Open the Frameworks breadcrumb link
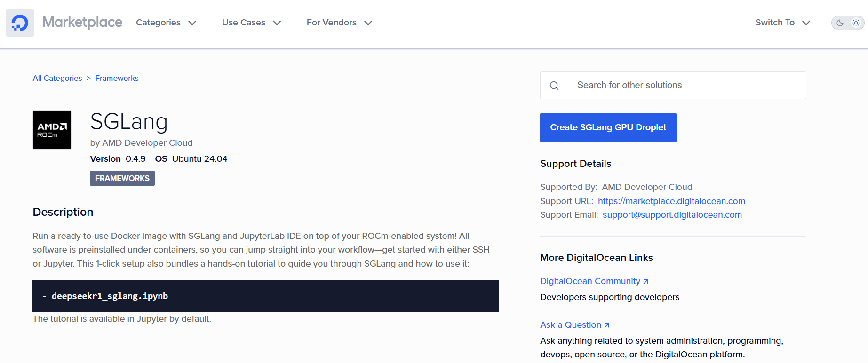 click(117, 78)
